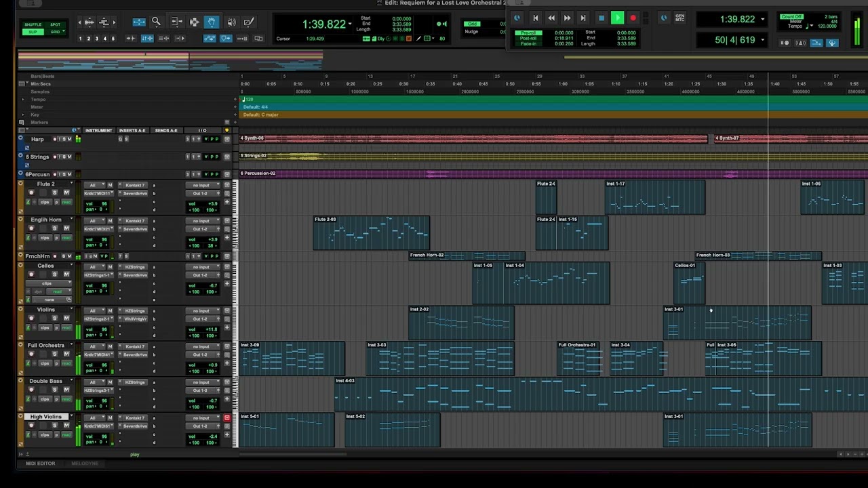Open Flute 2 'no input' selector
868x488 pixels.
tap(203, 185)
